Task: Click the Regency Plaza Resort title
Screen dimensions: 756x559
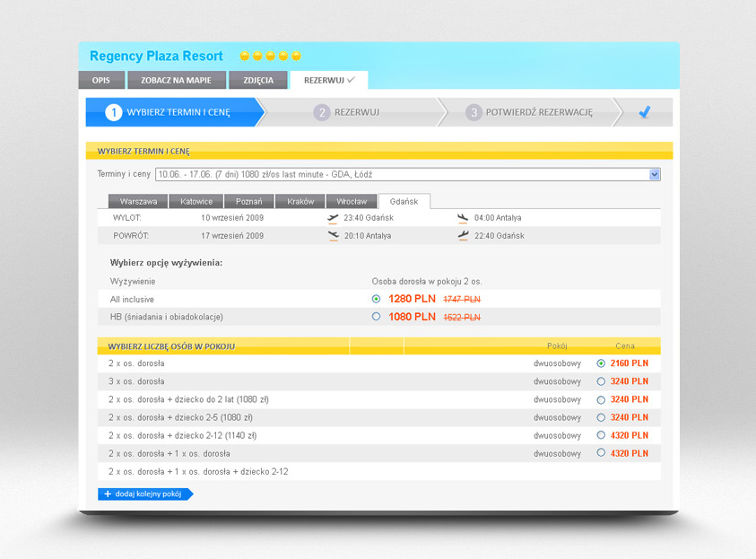Action: 156,56
